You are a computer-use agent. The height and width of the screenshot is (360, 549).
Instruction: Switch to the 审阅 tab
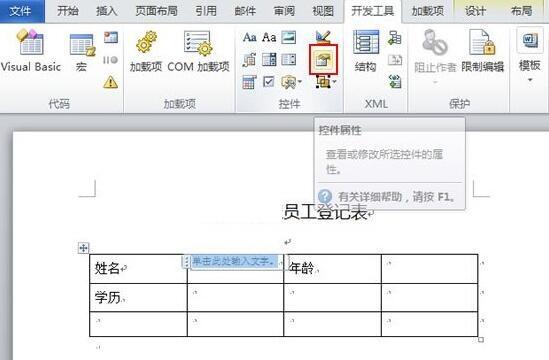[x=284, y=11]
